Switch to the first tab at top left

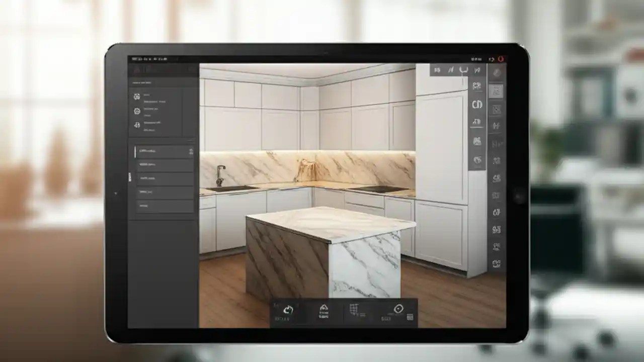136,70
